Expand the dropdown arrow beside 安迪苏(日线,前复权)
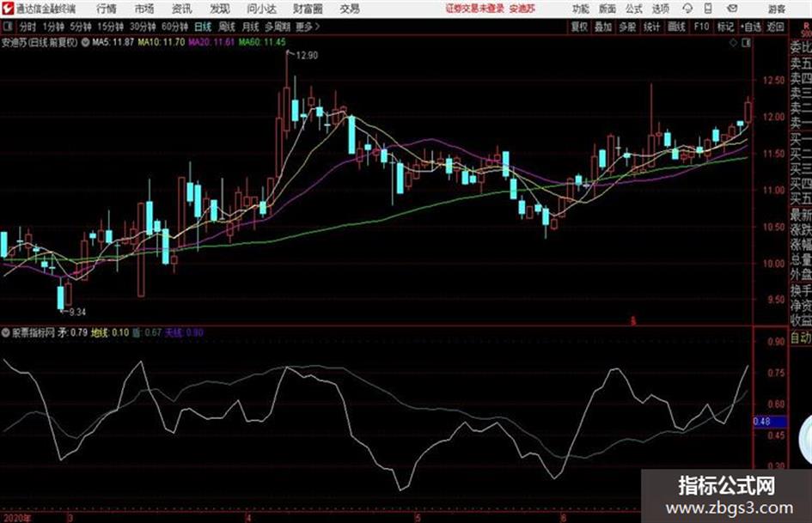Viewport: 812px width, 523px height. [x=85, y=42]
